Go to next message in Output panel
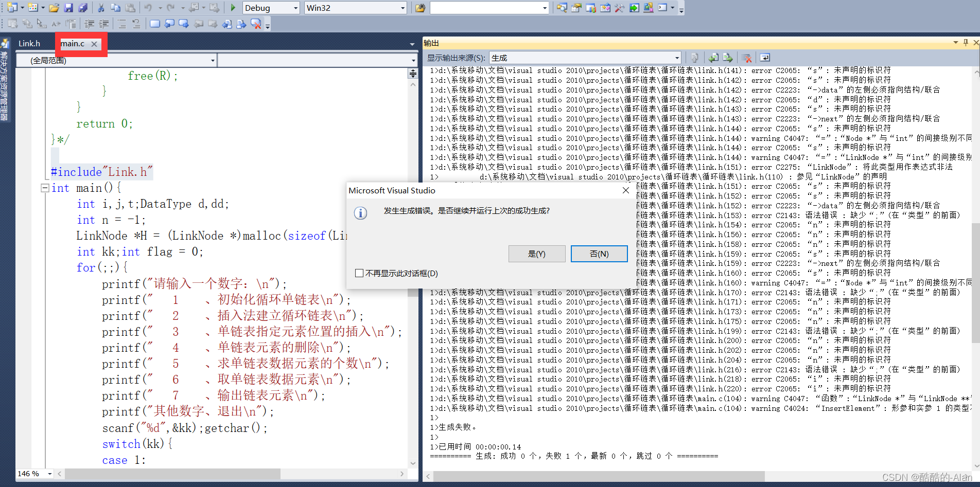The image size is (980, 487). coord(728,58)
